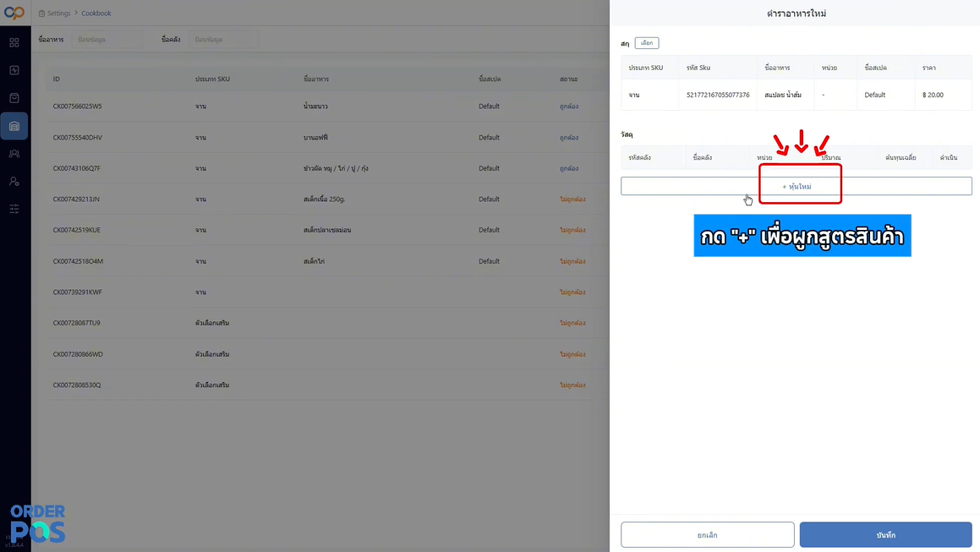
Task: Open the sliders settings icon in sidebar
Action: coord(14,209)
